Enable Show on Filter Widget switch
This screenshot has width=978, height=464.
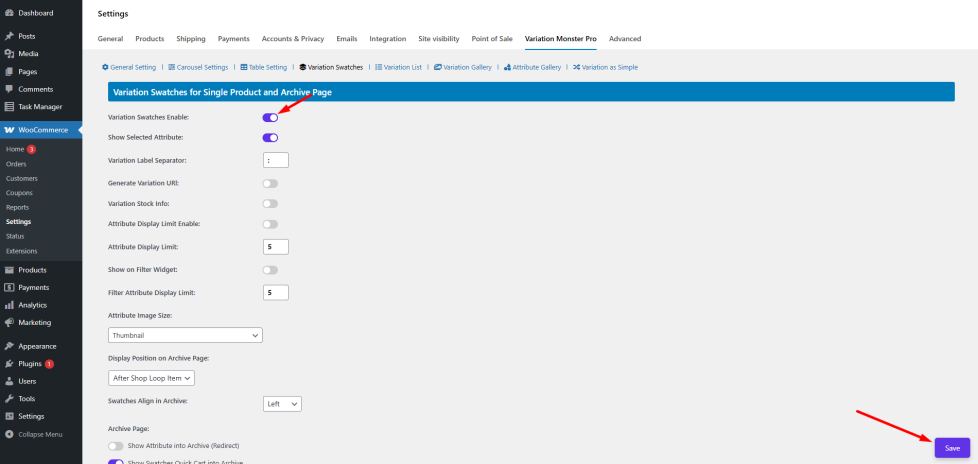pos(270,270)
